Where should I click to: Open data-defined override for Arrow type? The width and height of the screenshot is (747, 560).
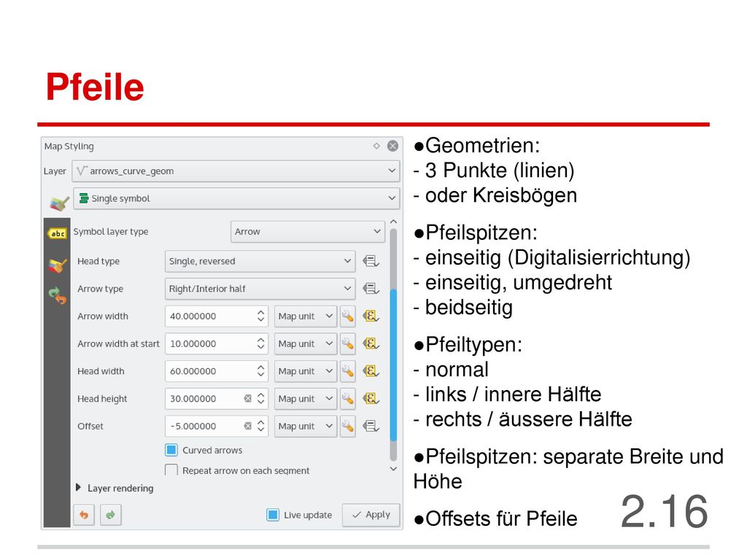pyautogui.click(x=370, y=289)
